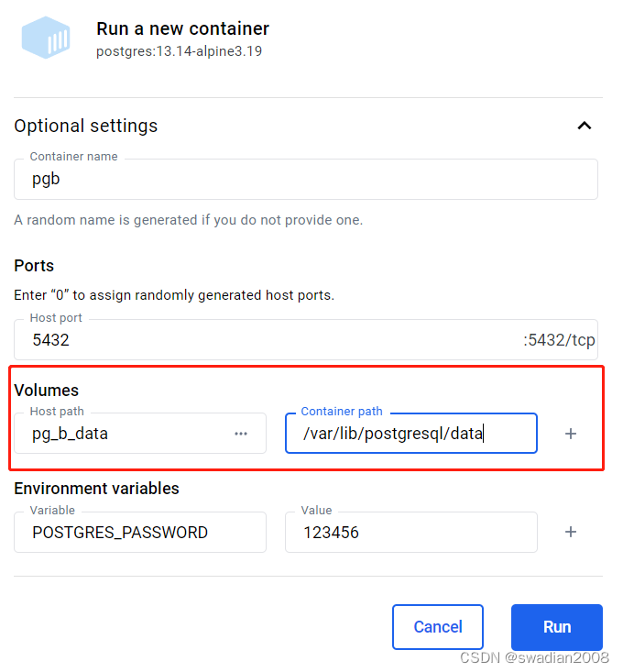Click the Run a new container title

pyautogui.click(x=182, y=29)
